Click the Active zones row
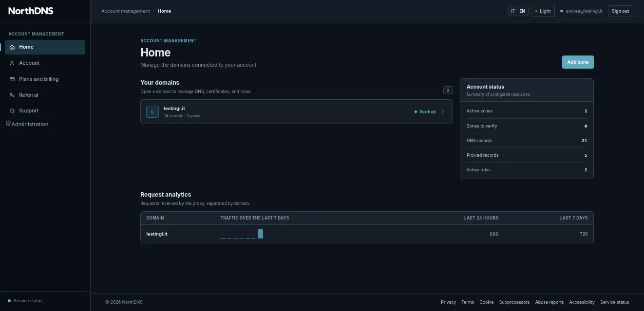This screenshot has width=644, height=311. pos(527,111)
